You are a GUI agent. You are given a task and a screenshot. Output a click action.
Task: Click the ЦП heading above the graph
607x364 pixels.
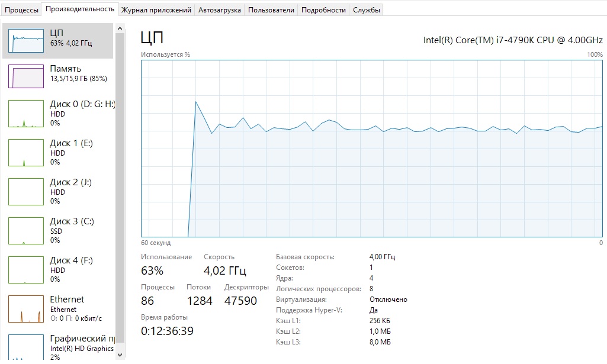pos(152,37)
